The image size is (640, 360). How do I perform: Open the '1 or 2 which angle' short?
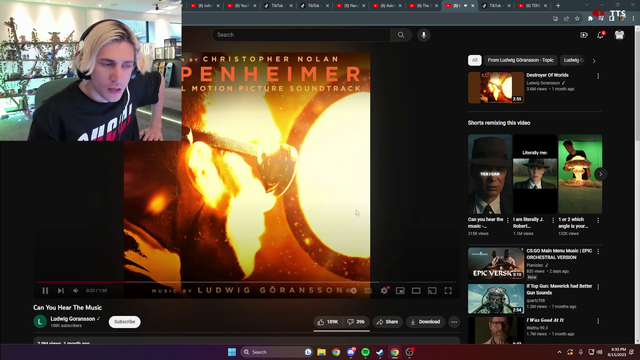pos(580,174)
